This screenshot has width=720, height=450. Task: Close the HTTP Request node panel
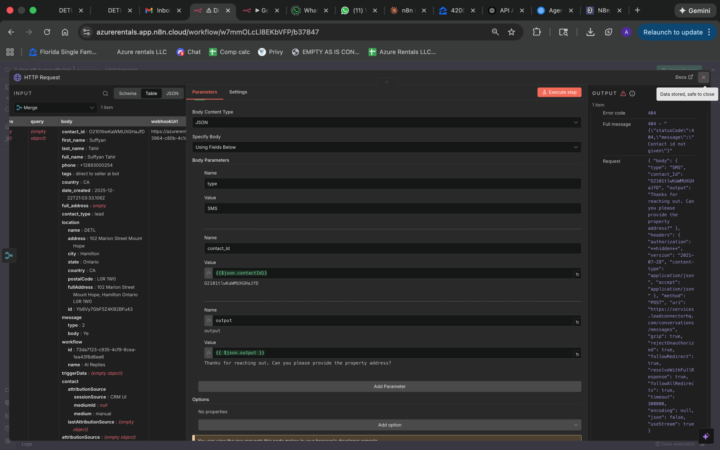703,77
